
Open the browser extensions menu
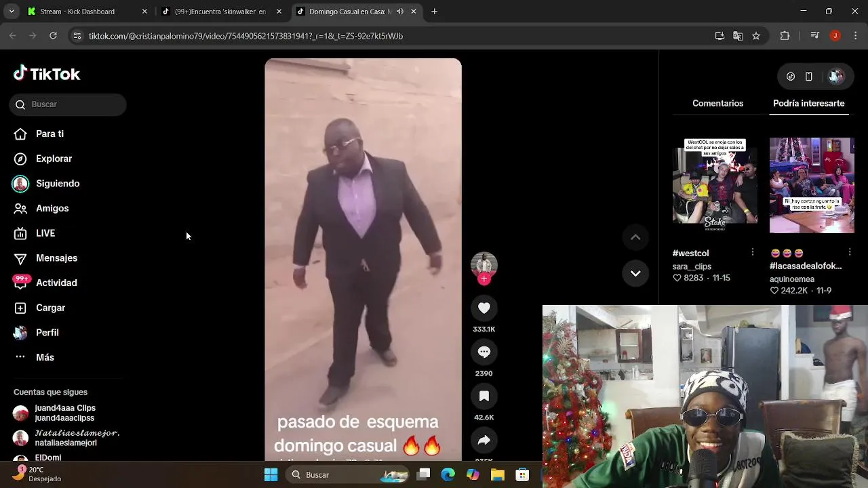[785, 36]
